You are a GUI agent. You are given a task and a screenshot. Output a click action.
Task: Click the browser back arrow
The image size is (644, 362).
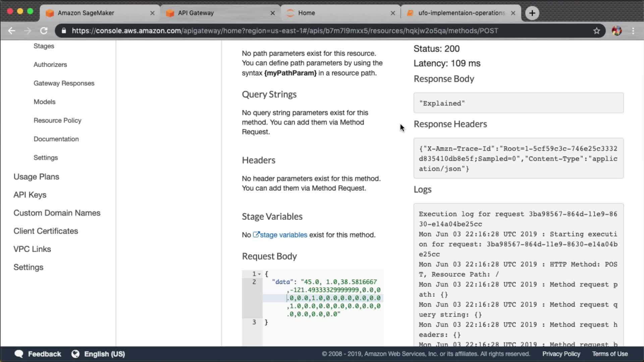12,31
